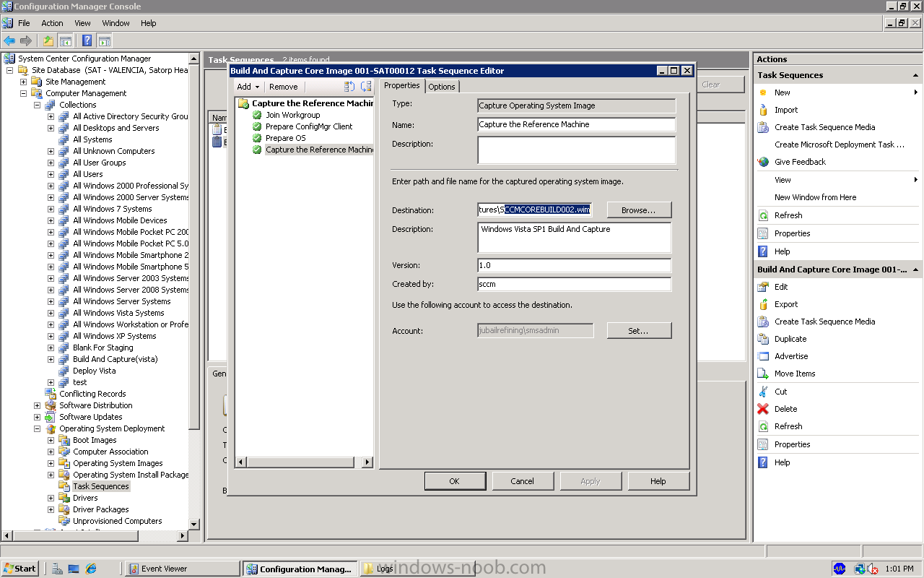This screenshot has height=578, width=924.
Task: Click the Browse button for Destination
Action: tap(639, 210)
